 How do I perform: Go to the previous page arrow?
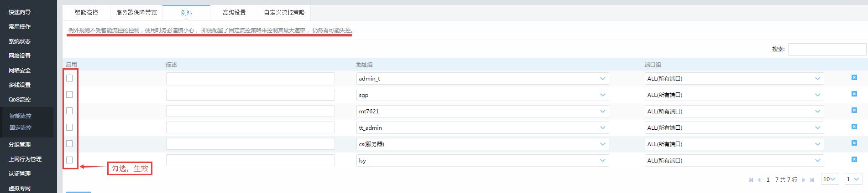click(x=759, y=180)
